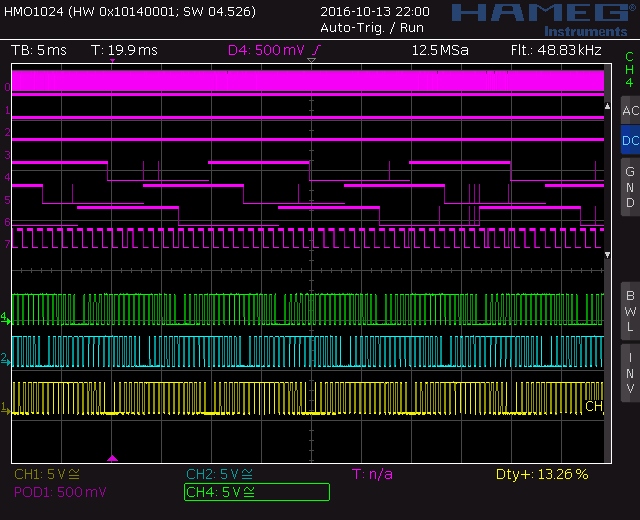The height and width of the screenshot is (520, 640).
Task: Select AC coupling in CH4 menu
Action: pyautogui.click(x=629, y=111)
